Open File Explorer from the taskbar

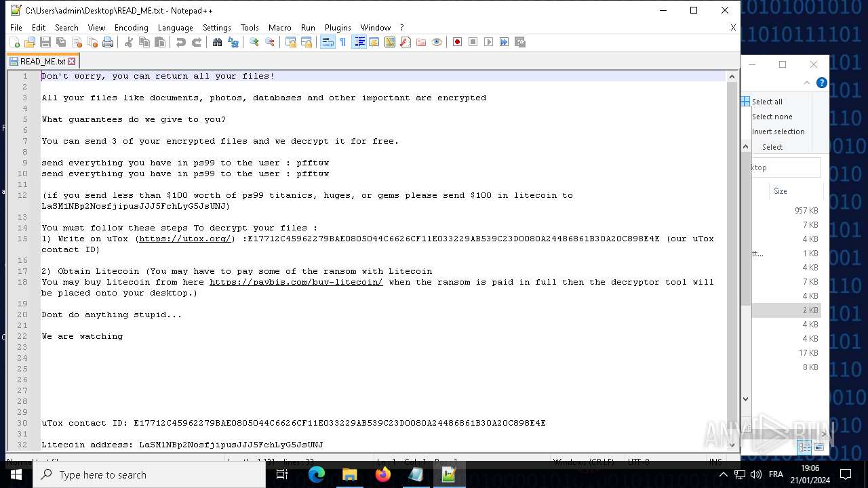pyautogui.click(x=350, y=474)
